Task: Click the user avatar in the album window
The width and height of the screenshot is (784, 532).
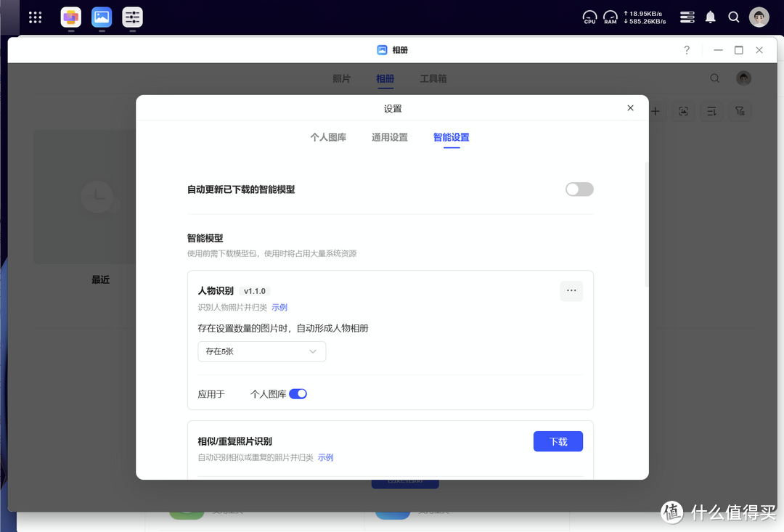Action: pos(743,78)
